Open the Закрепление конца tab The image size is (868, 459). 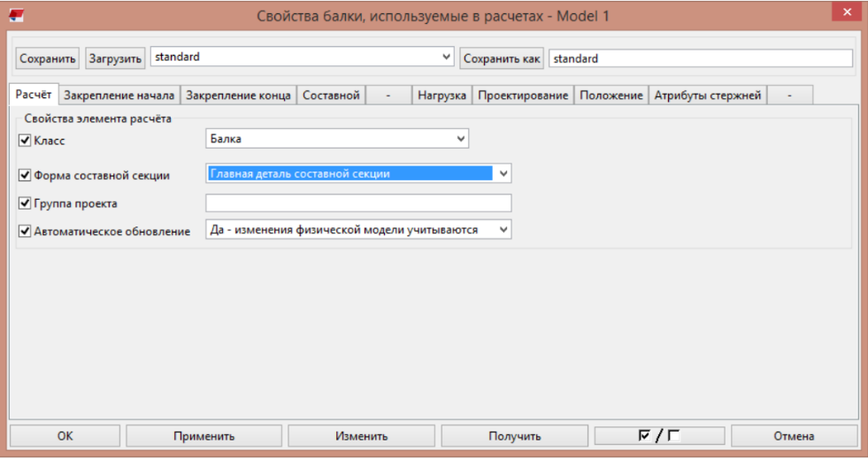click(238, 96)
